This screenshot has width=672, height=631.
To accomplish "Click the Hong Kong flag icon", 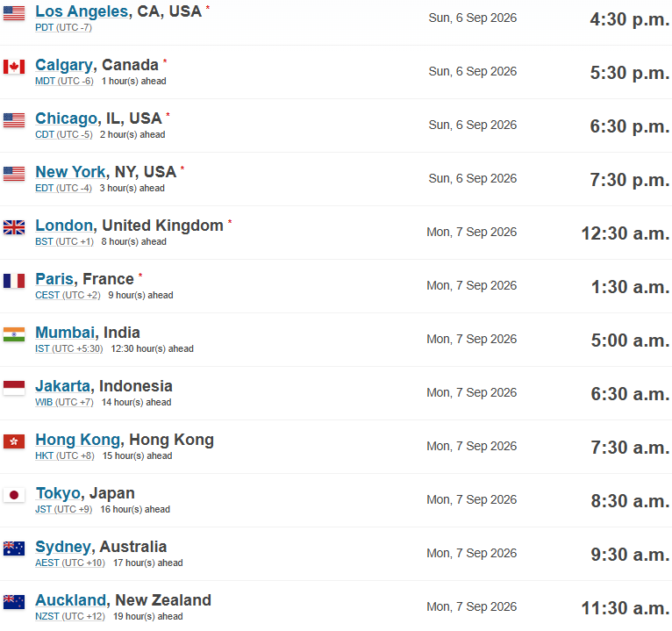I will [x=14, y=442].
